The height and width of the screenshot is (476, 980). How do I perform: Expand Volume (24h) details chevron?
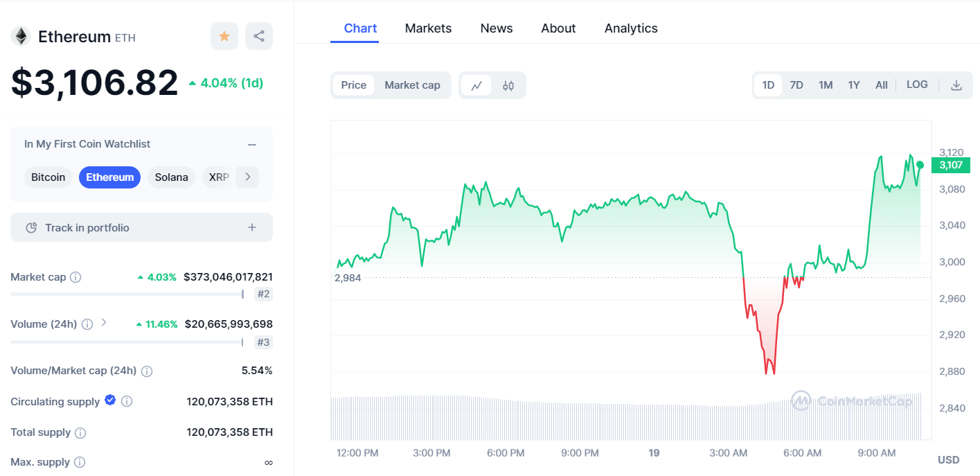[104, 322]
